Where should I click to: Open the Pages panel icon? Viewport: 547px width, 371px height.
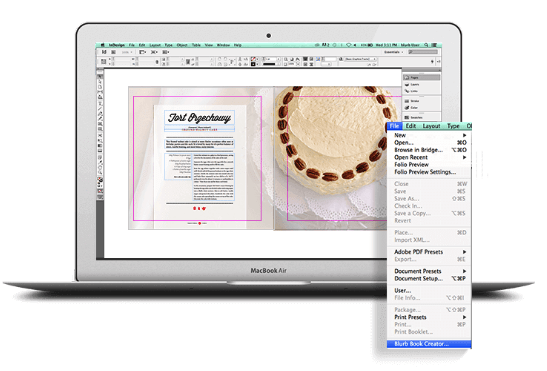pos(406,77)
